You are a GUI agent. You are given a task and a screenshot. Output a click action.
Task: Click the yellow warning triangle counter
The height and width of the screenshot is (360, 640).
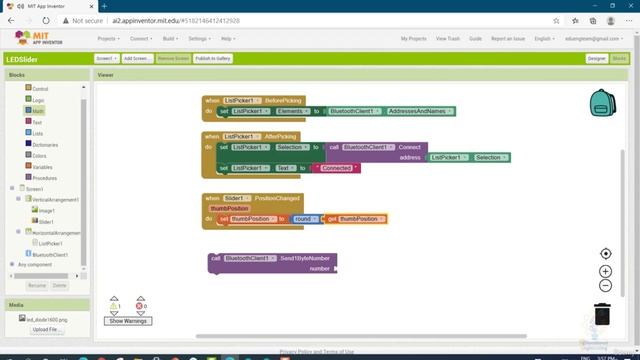coord(114,306)
